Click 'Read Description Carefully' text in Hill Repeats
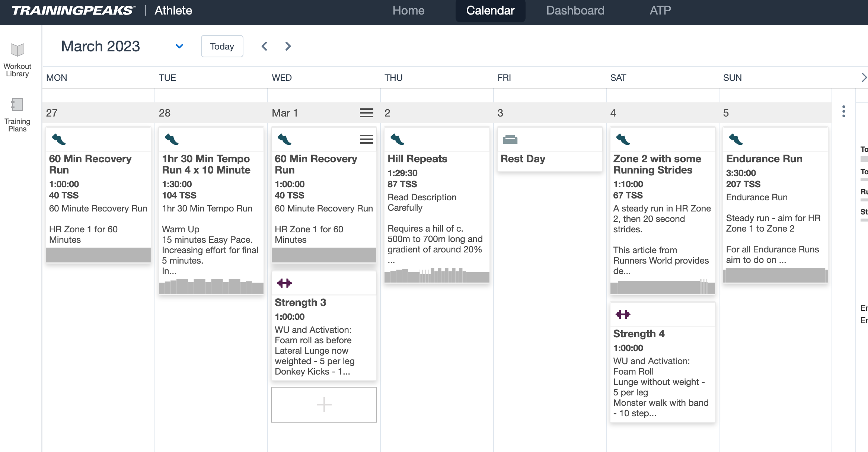 click(422, 202)
